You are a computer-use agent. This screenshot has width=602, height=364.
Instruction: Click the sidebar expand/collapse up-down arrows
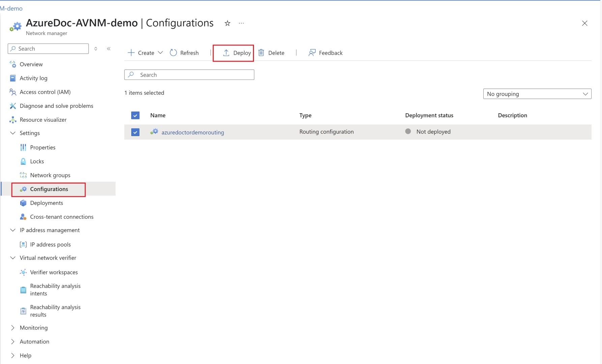pos(96,49)
